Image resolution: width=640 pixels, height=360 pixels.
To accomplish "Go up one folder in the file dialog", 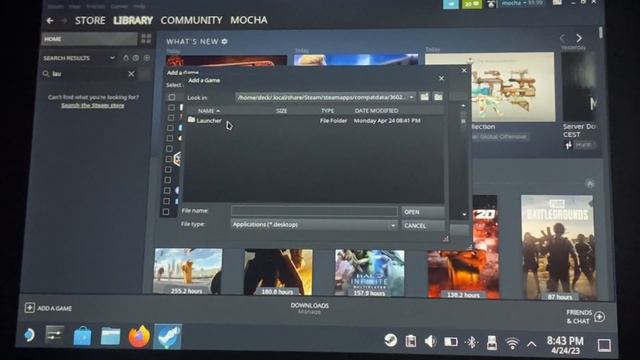I will [424, 97].
